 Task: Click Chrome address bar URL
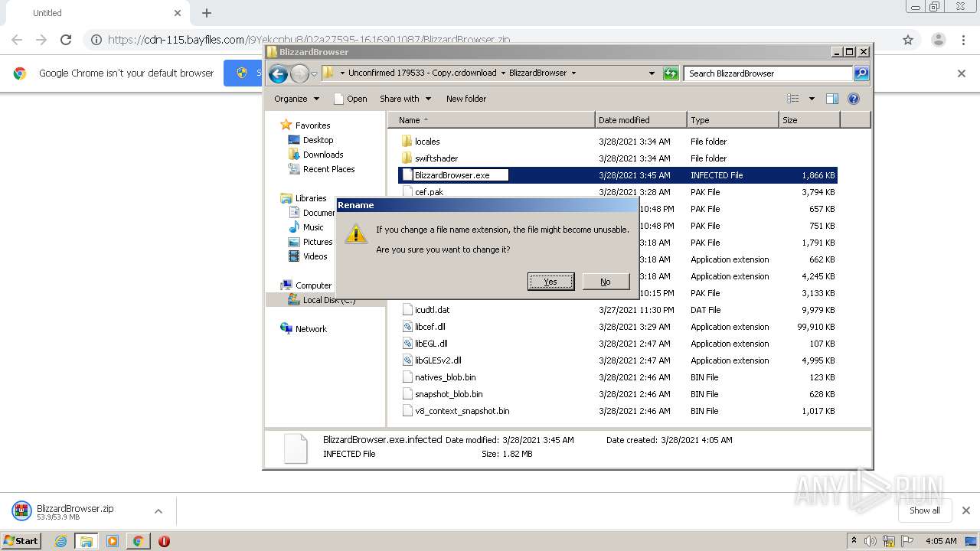pos(309,40)
